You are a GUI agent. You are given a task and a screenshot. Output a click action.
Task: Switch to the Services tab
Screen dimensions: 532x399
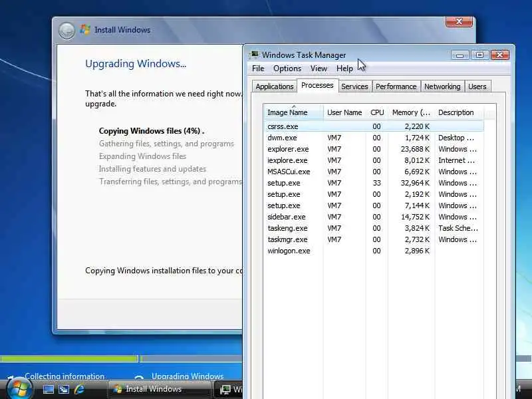tap(354, 86)
